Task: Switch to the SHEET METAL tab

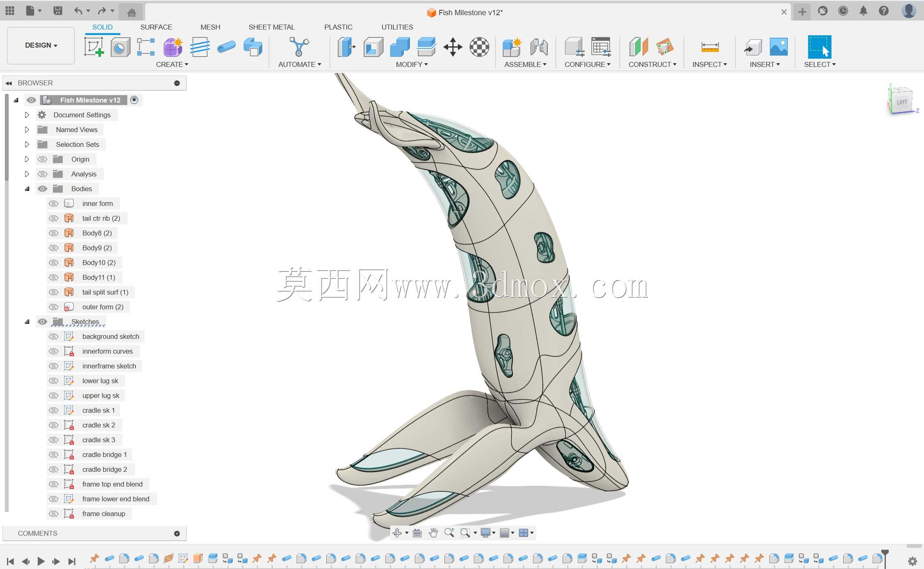Action: pos(272,27)
